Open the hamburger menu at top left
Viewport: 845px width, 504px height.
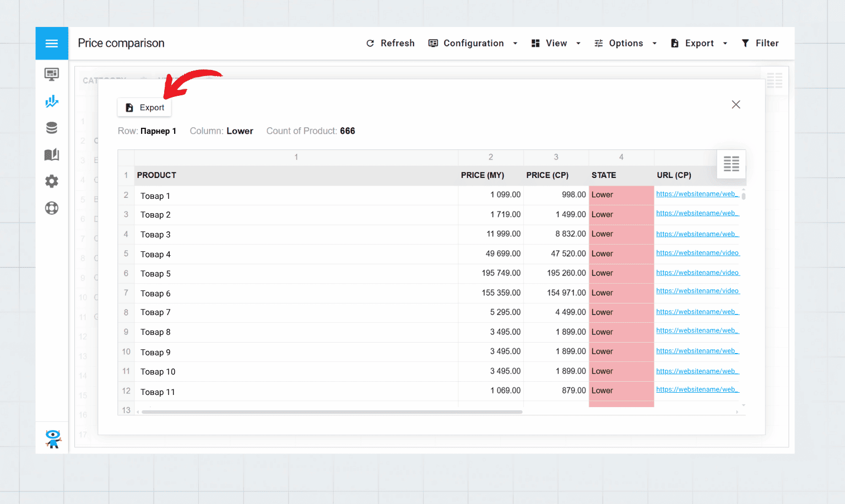click(51, 43)
